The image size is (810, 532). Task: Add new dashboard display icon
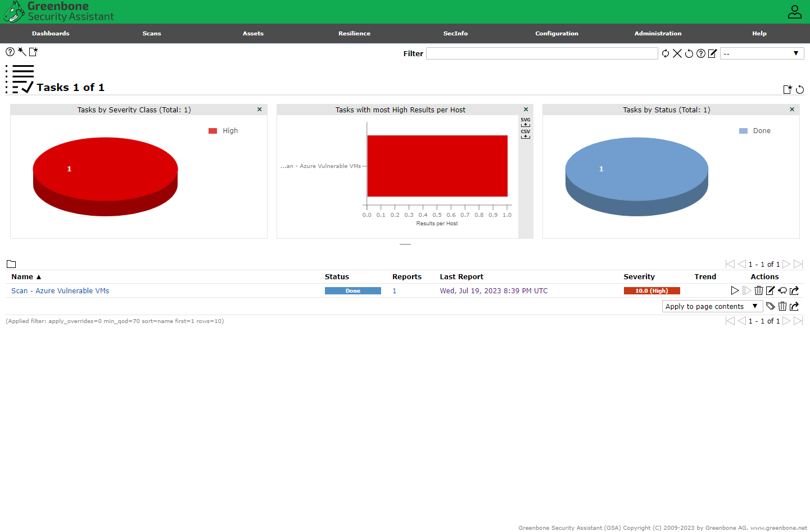tap(788, 89)
